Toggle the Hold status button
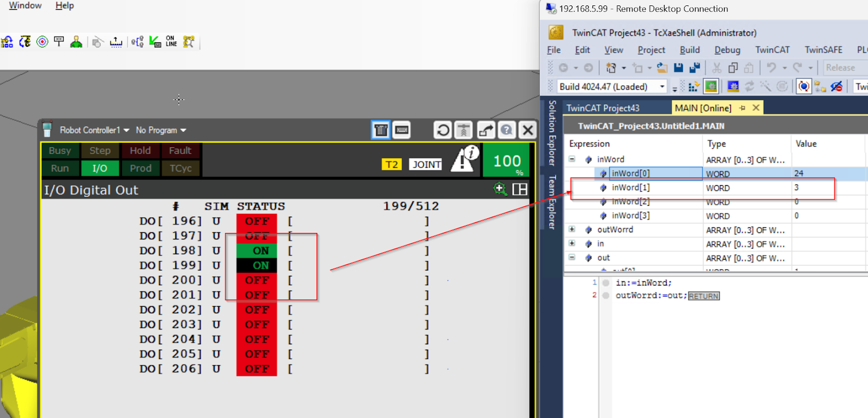This screenshot has height=418, width=868. point(140,150)
